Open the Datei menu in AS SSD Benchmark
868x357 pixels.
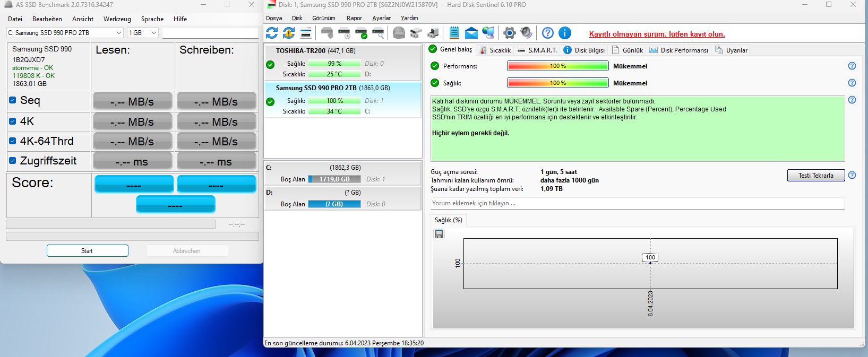[x=15, y=19]
